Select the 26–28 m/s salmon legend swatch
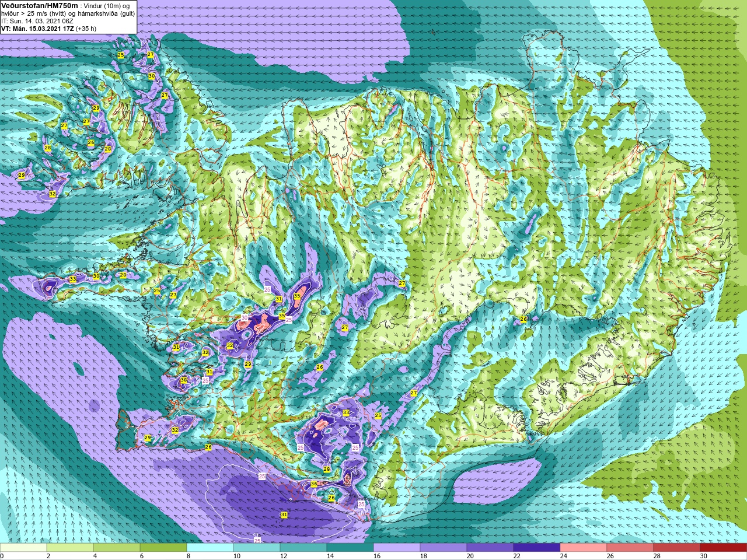This screenshot has width=747, height=560. (630, 548)
